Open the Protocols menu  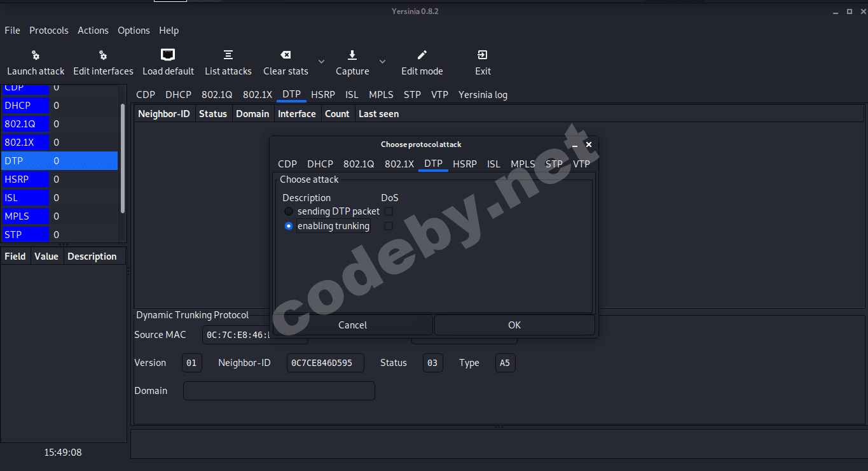(49, 31)
